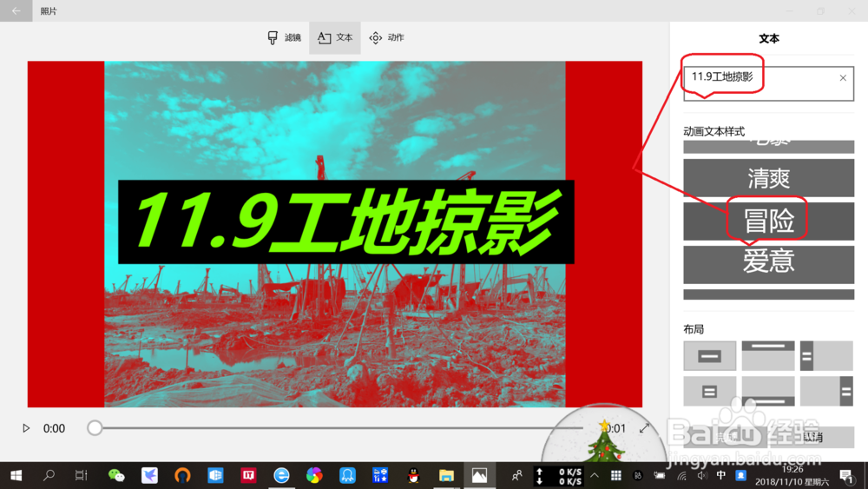The image size is (868, 489).
Task: Open taskbar search
Action: tap(49, 475)
